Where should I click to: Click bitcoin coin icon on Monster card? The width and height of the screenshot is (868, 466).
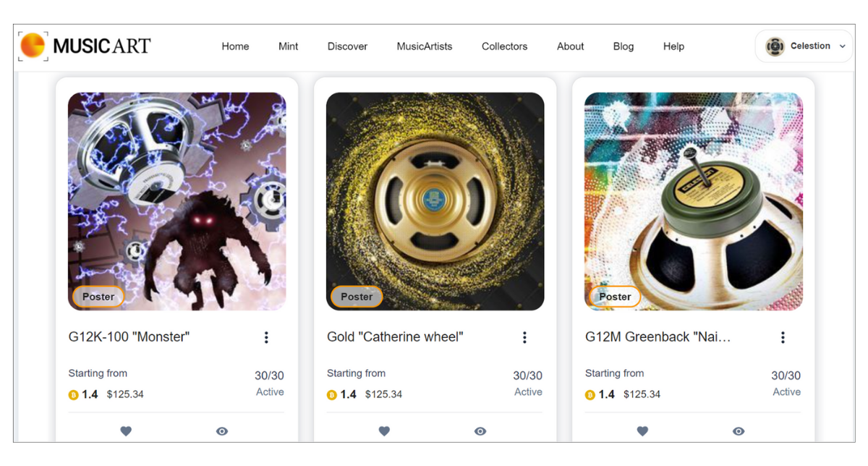pos(73,395)
